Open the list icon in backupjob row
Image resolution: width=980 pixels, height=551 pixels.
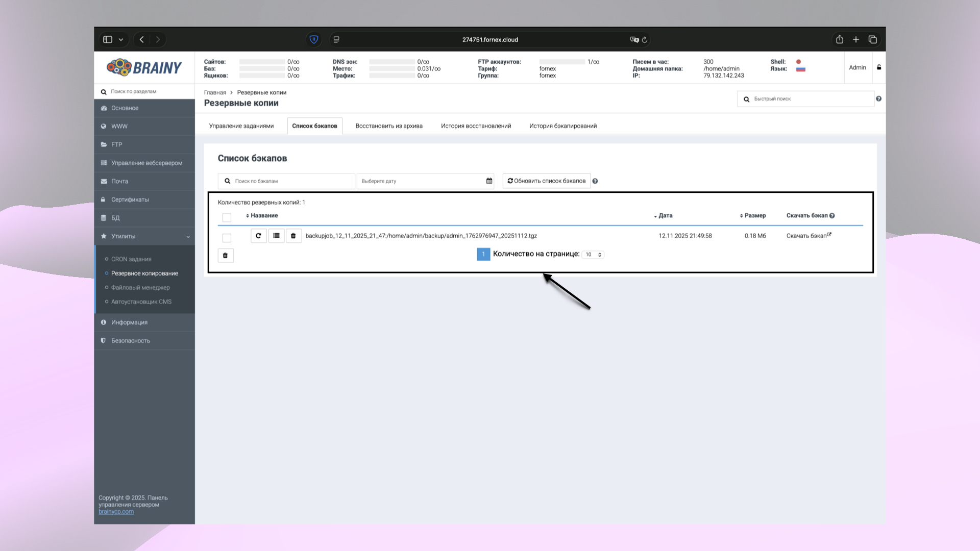pos(276,236)
